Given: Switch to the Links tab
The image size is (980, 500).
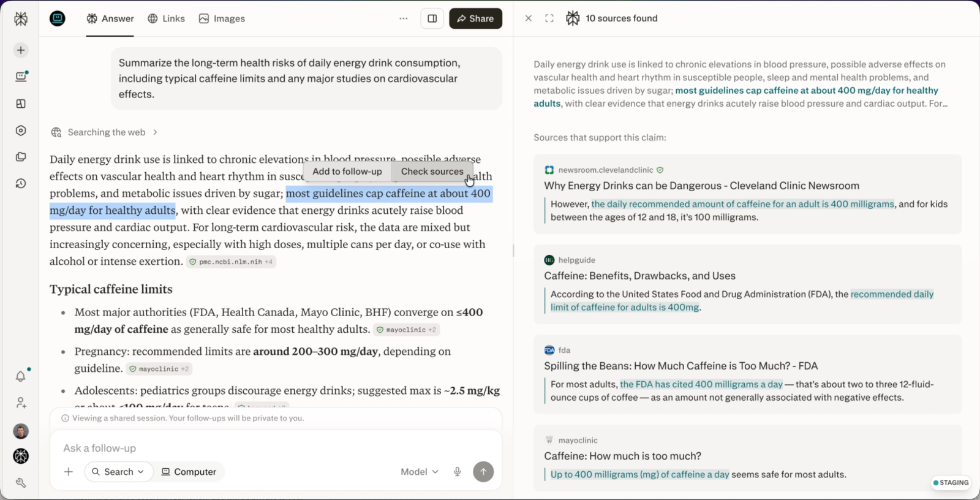Looking at the screenshot, I should pyautogui.click(x=167, y=18).
